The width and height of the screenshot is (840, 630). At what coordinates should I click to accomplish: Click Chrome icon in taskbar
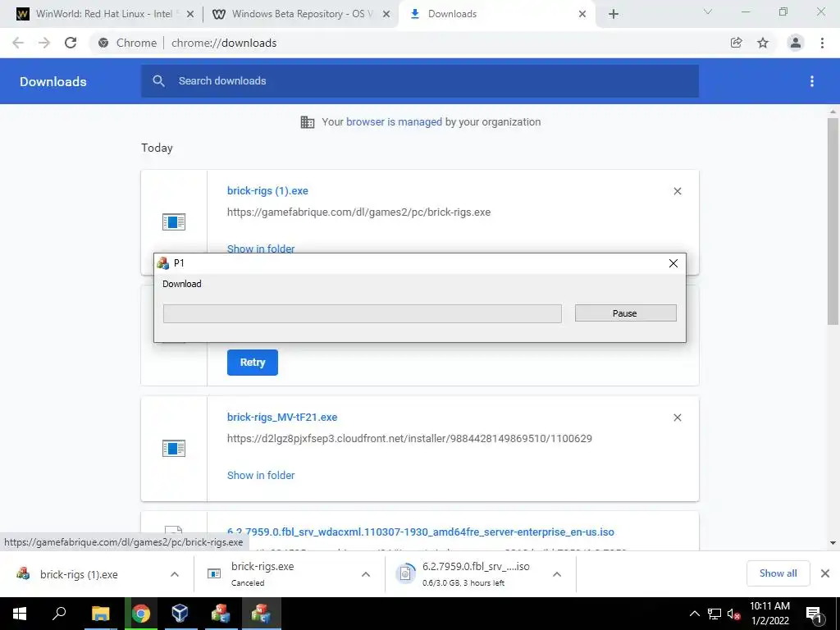(x=141, y=614)
